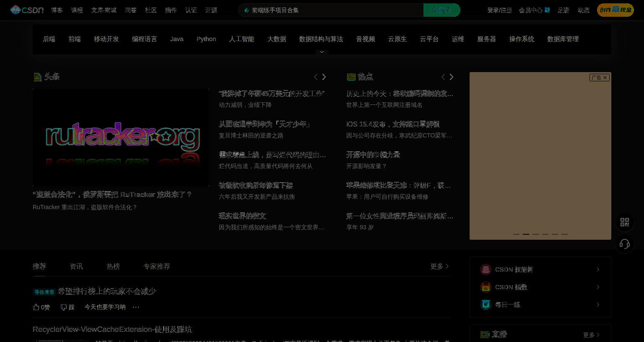Go to next 热点 page
Image resolution: width=644 pixels, height=342 pixels.
[x=452, y=77]
